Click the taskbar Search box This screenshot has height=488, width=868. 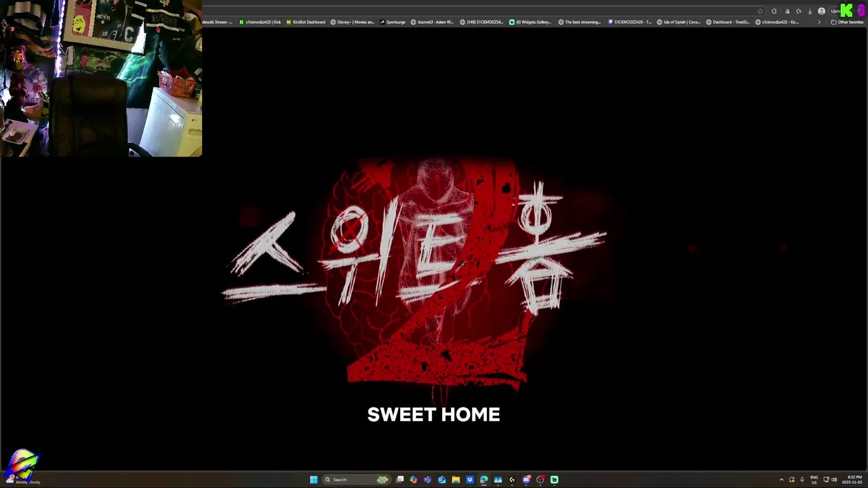click(x=357, y=480)
